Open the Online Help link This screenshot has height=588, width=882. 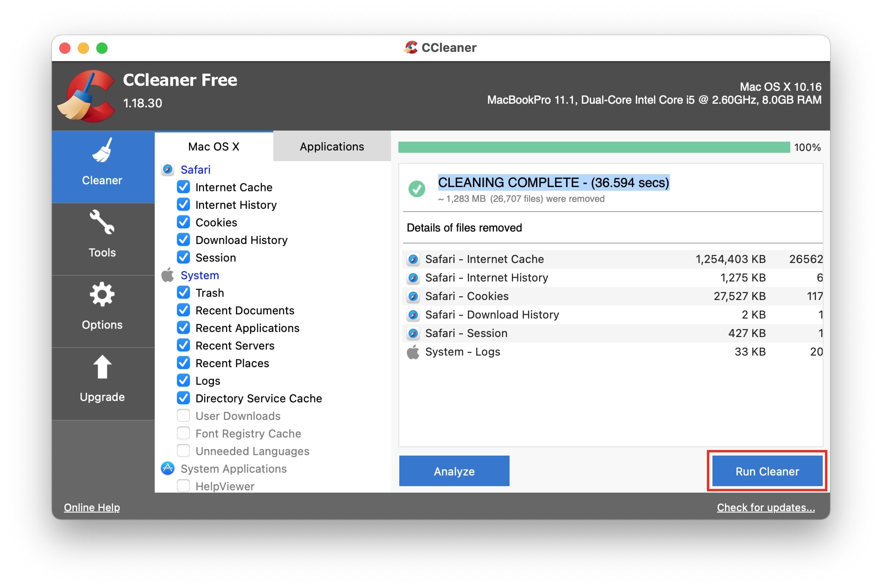(92, 507)
